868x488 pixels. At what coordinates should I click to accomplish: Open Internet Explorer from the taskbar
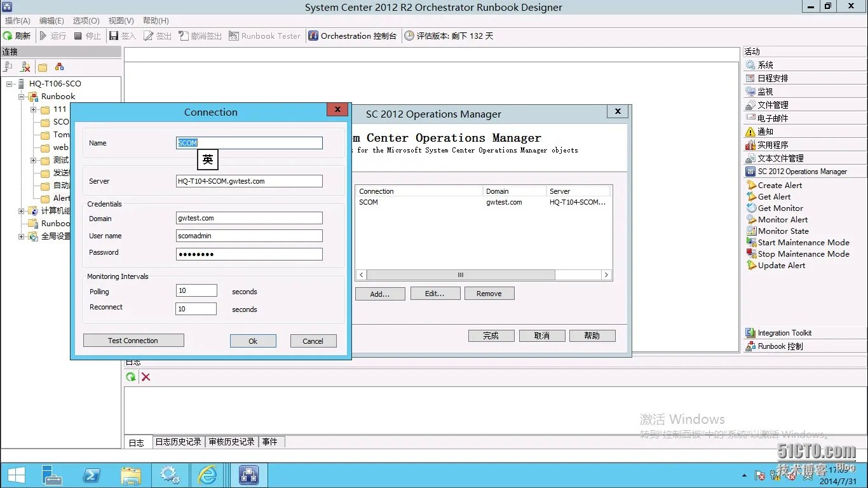pos(208,475)
